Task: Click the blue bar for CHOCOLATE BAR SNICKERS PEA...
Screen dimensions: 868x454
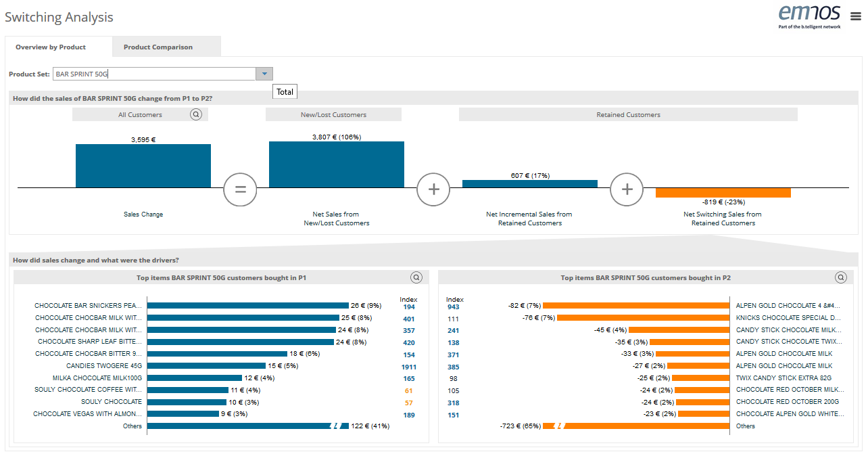Action: click(x=248, y=306)
